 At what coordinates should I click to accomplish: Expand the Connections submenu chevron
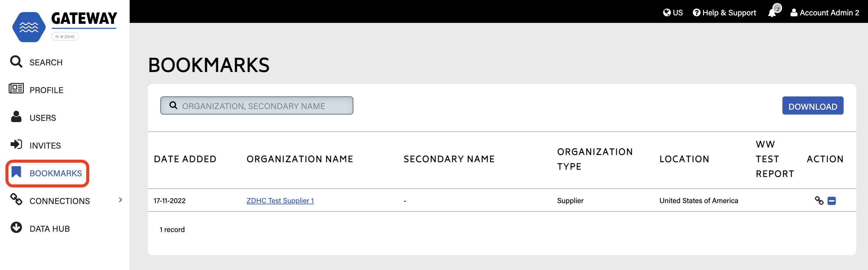click(121, 200)
